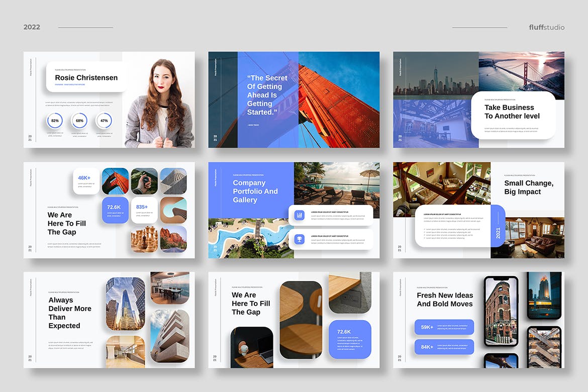This screenshot has width=588, height=392.
Task: Click the fluffstudio logo
Action: point(546,27)
